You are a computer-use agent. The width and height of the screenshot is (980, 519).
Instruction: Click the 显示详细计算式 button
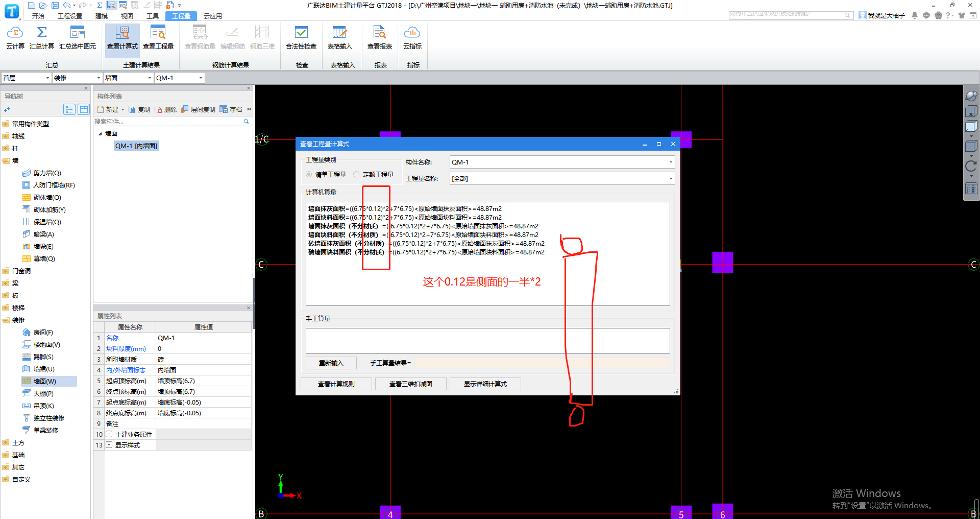pos(485,384)
